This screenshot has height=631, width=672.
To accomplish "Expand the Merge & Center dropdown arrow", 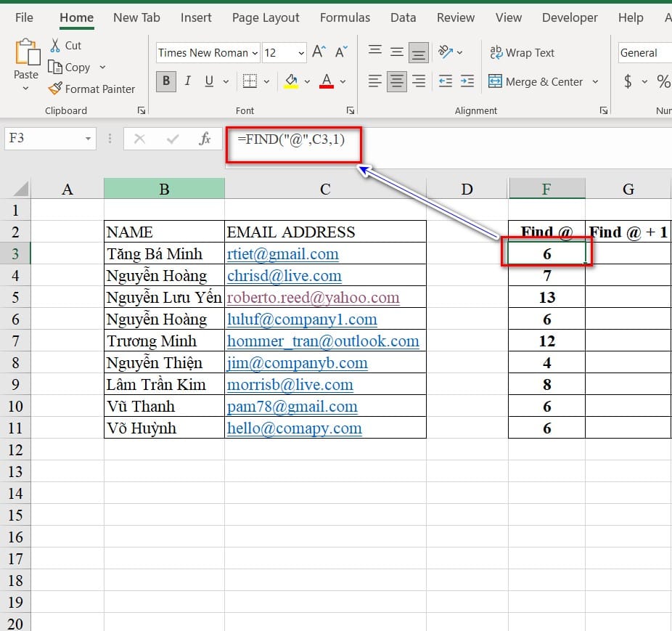I will (x=596, y=81).
